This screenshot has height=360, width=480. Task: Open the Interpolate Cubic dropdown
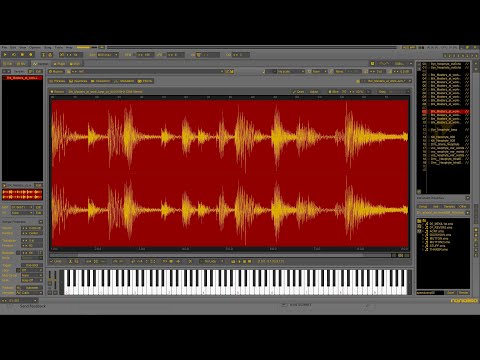[x=32, y=293]
